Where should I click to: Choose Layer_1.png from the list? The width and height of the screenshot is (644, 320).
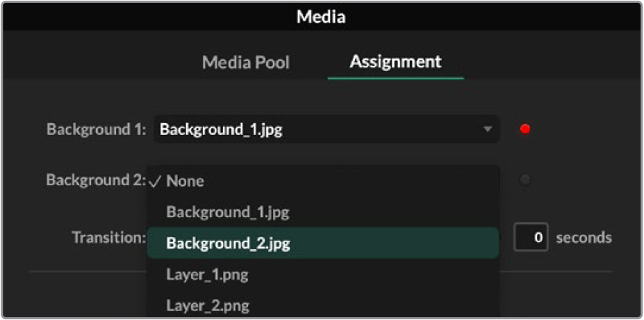coord(207,275)
